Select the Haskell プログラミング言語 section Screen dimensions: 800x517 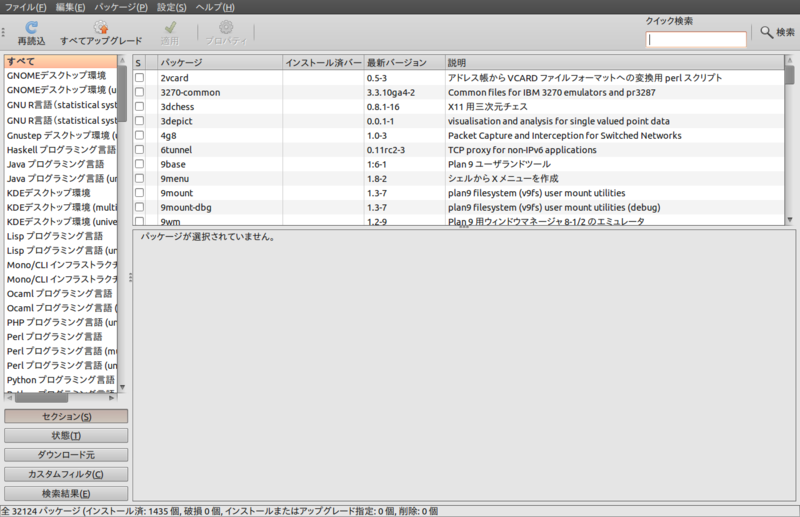click(x=61, y=150)
